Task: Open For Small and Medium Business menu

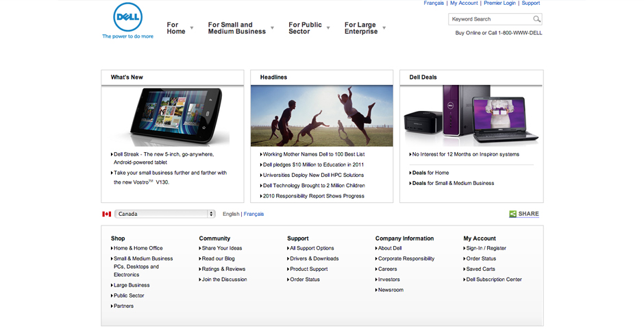Action: pyautogui.click(x=236, y=28)
